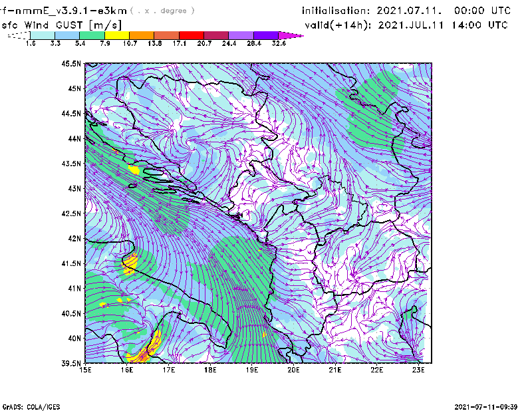Click the 18E longitude label

[x=210, y=370]
